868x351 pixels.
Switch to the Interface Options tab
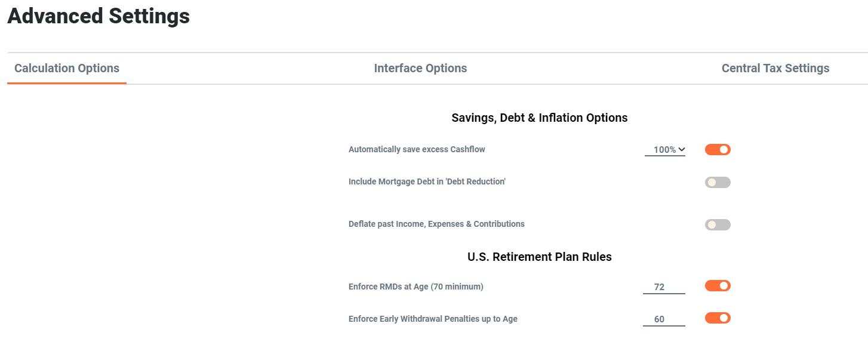click(x=420, y=67)
